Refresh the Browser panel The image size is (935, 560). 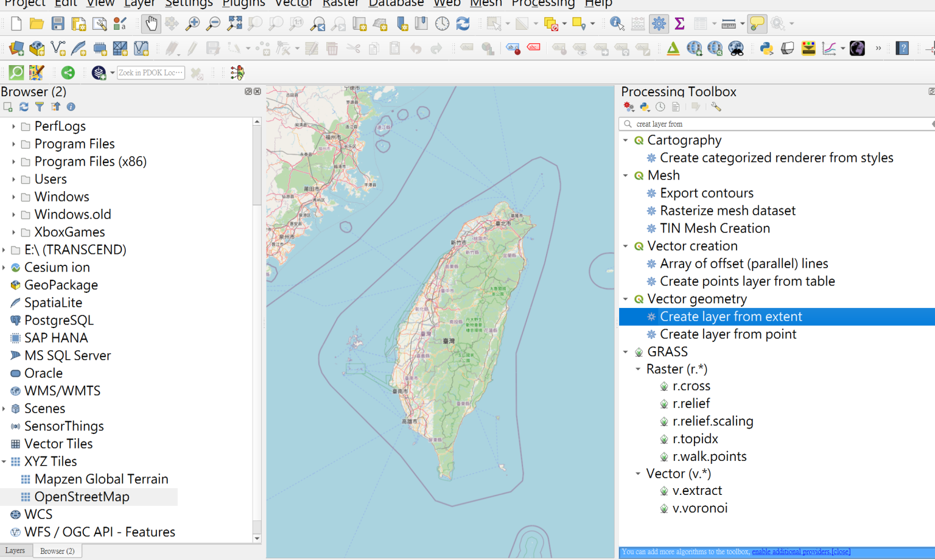click(x=24, y=107)
